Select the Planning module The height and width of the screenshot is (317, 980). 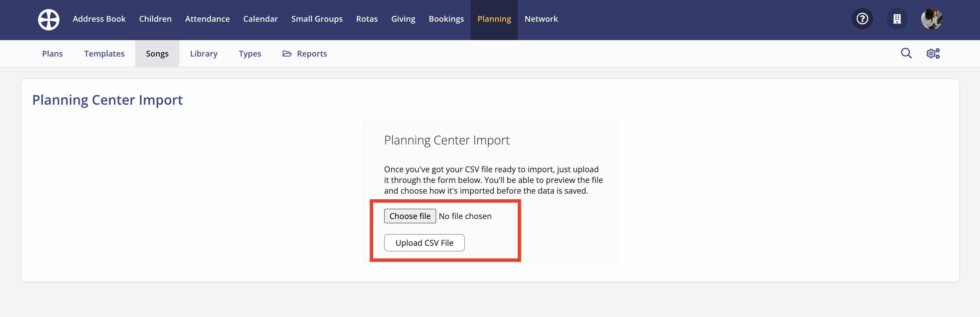click(x=494, y=19)
